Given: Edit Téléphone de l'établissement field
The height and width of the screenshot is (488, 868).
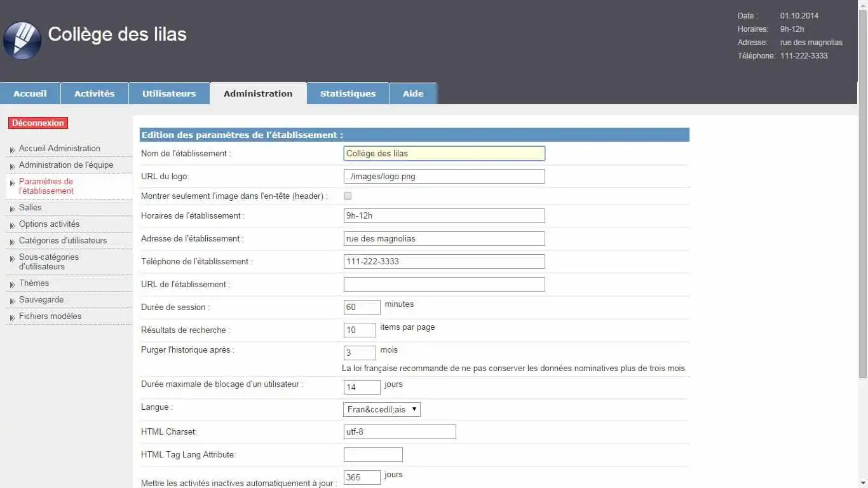Looking at the screenshot, I should (444, 261).
